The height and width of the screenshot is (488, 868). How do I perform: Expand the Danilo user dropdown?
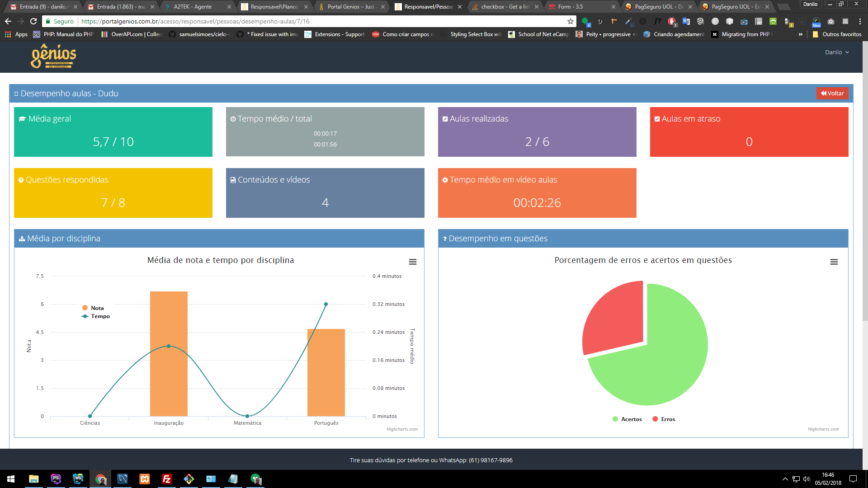click(837, 52)
